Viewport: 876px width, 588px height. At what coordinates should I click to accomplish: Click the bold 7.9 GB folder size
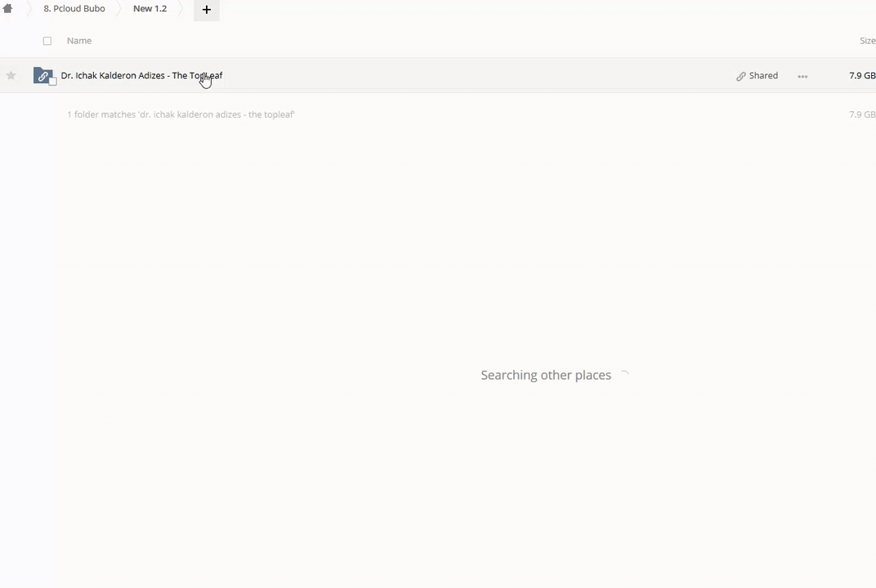[x=861, y=76]
